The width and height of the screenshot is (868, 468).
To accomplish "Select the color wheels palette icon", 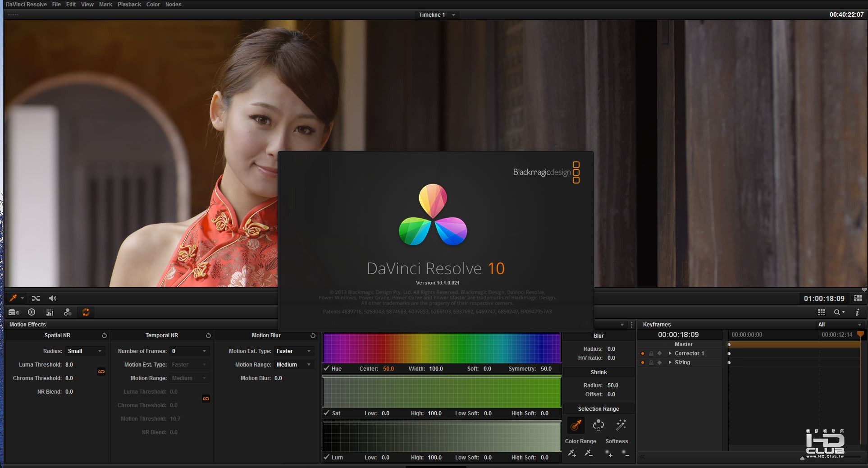I will tap(32, 312).
